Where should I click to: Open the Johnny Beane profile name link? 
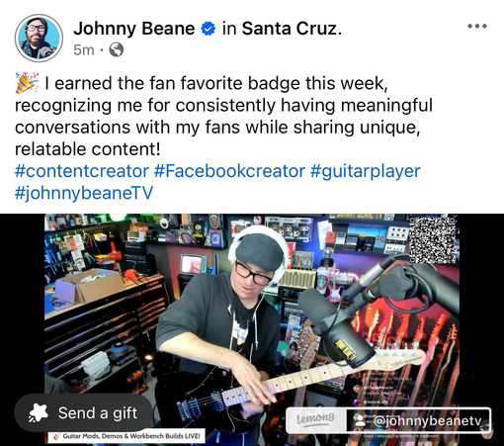coord(134,29)
